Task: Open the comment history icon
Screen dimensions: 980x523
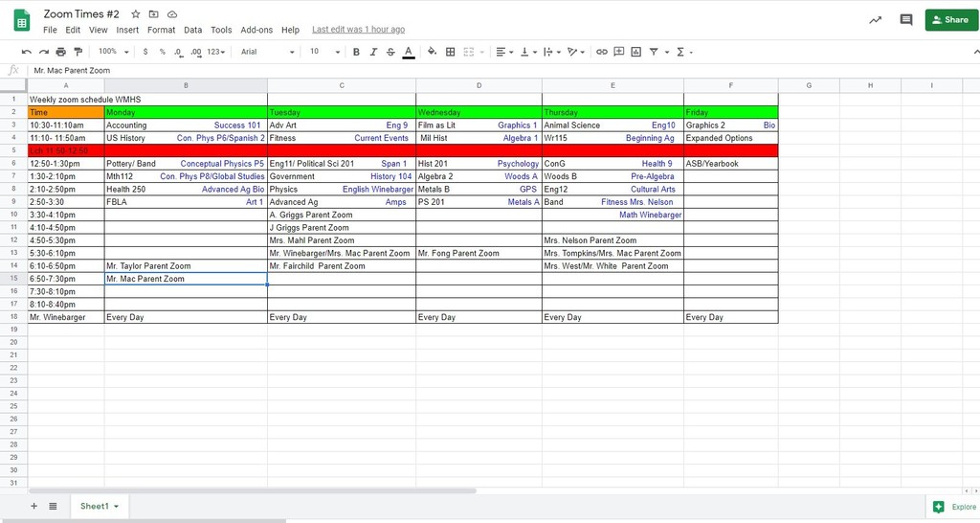Action: click(x=906, y=20)
